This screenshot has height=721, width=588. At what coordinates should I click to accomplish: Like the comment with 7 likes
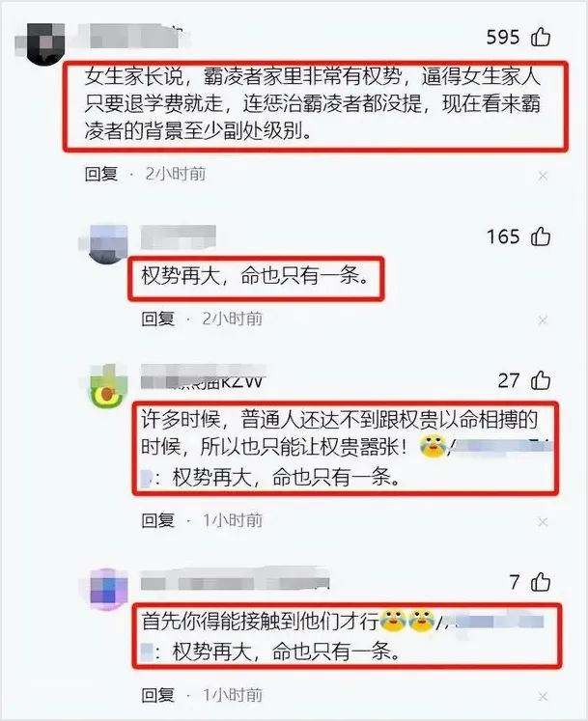point(541,582)
